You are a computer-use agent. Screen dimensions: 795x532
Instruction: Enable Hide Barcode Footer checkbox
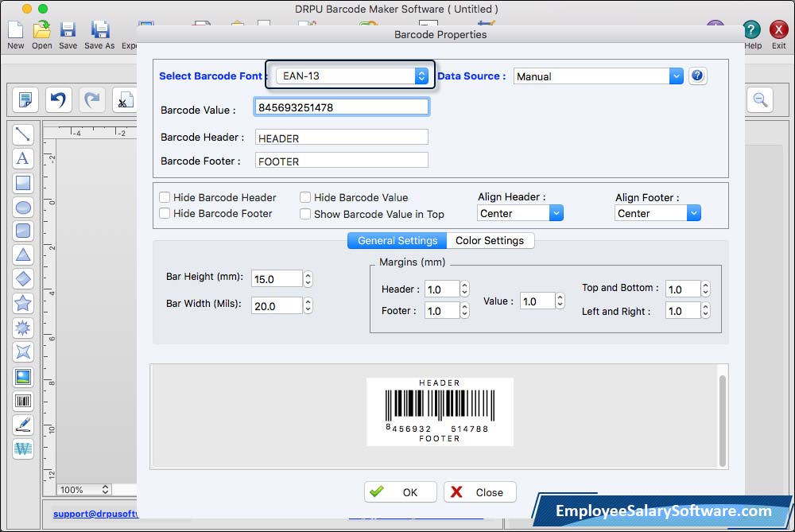[165, 213]
